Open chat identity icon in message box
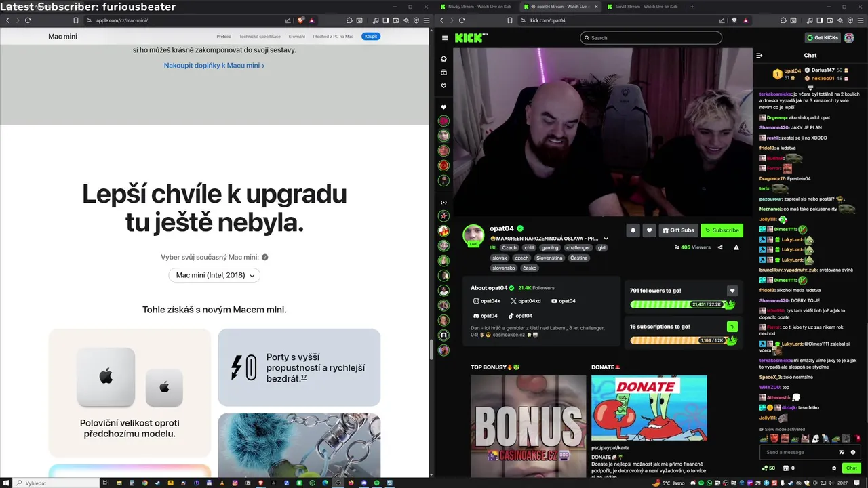 pyautogui.click(x=842, y=452)
